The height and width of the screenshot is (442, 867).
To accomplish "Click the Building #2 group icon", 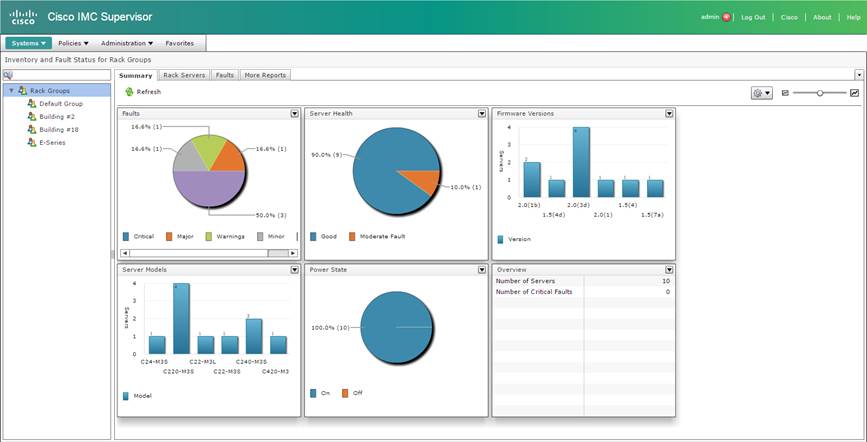I will pyautogui.click(x=32, y=117).
